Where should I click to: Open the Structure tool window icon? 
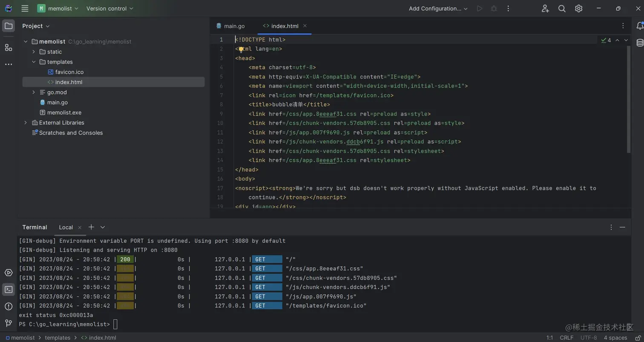click(9, 47)
